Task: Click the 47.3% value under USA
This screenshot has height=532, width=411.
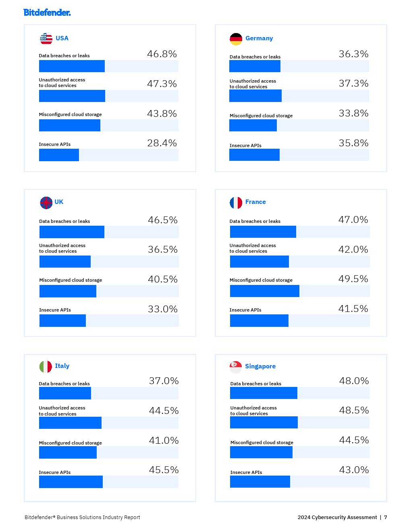Action: (x=162, y=84)
